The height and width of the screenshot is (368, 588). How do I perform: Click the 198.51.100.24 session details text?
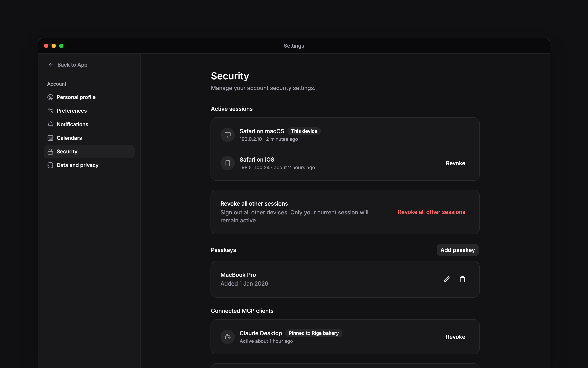pyautogui.click(x=277, y=168)
